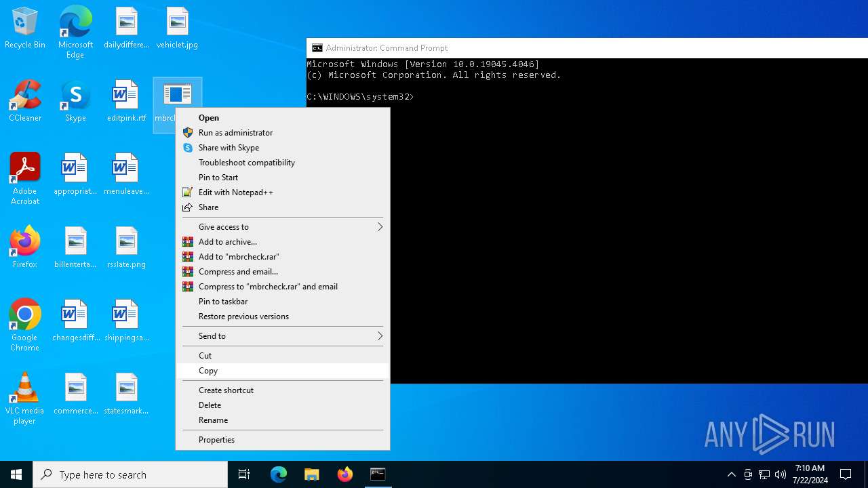This screenshot has width=868, height=488.
Task: Select the Google Chrome desktop shortcut
Action: (x=25, y=325)
